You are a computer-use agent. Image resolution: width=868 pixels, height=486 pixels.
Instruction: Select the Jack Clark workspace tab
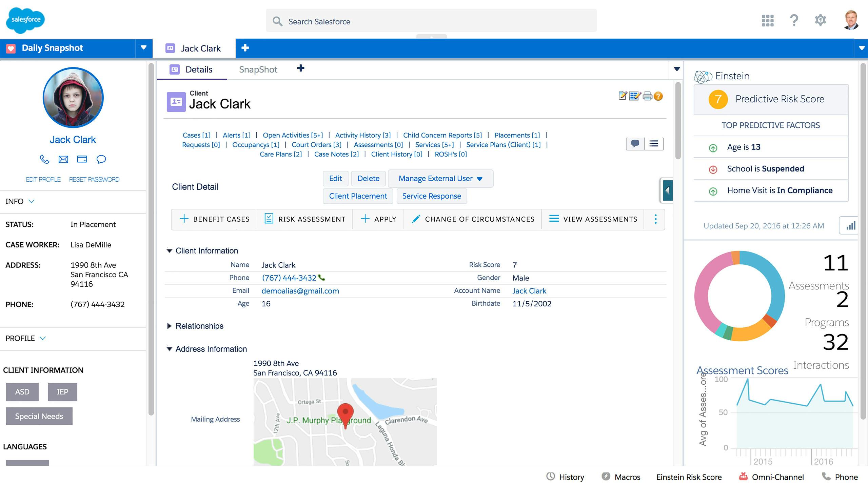194,48
